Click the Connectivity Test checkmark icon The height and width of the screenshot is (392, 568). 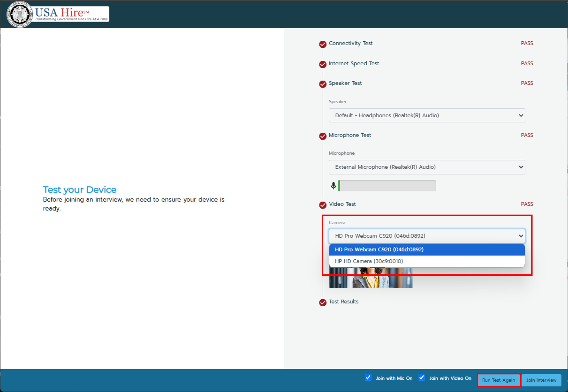pos(323,44)
